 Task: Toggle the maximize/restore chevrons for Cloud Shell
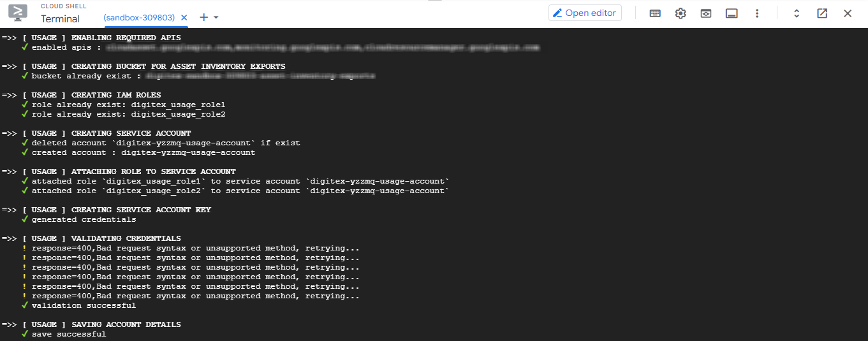797,13
